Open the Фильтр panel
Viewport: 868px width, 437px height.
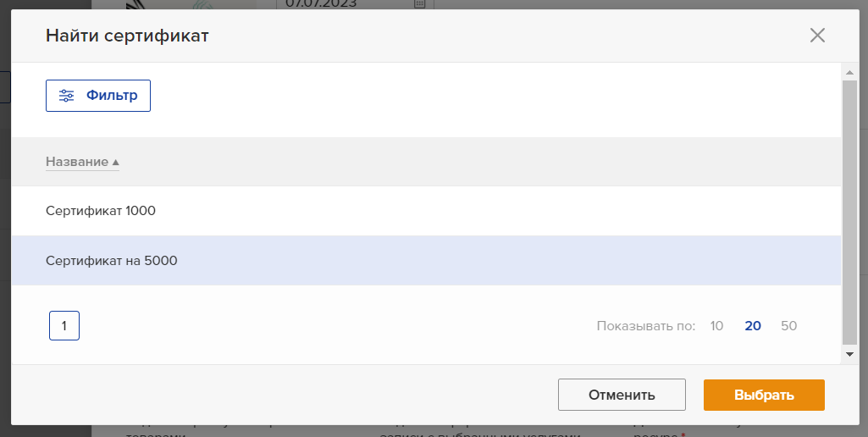point(98,96)
